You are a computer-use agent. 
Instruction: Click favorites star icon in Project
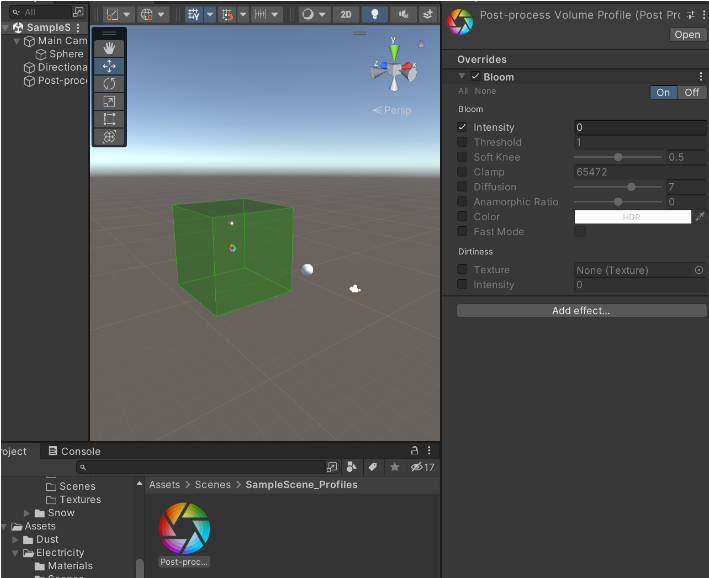click(x=394, y=467)
